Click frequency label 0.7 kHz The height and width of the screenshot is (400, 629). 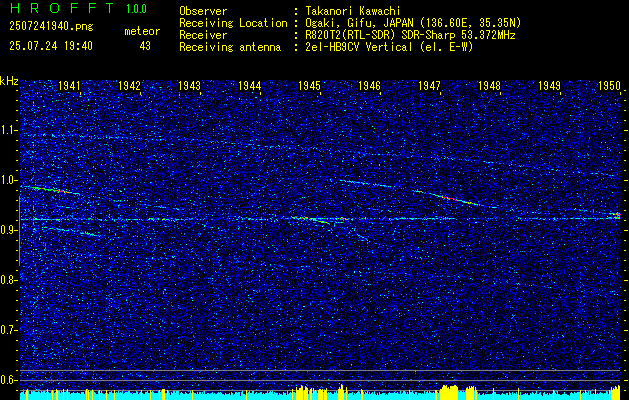9,330
